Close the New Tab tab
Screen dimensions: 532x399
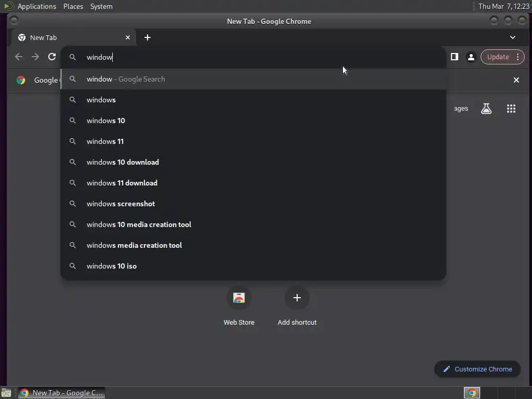pyautogui.click(x=128, y=37)
